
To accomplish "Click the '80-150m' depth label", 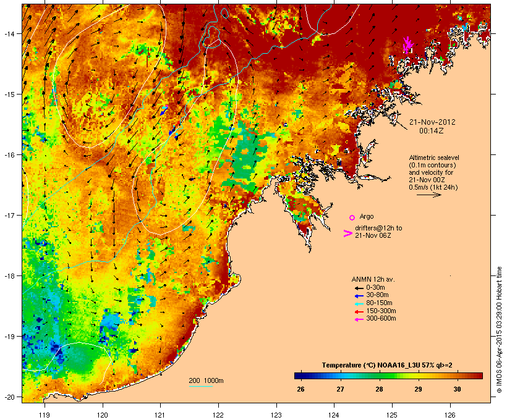I will (379, 303).
